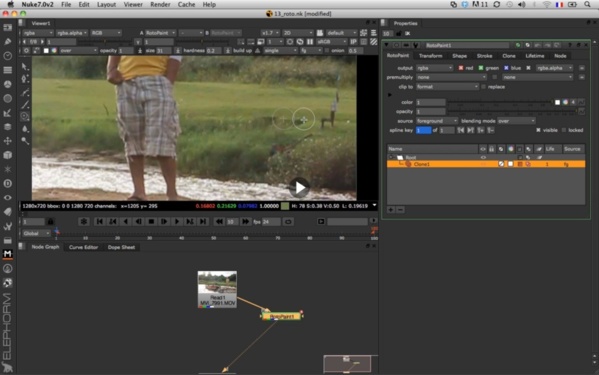Open the clip to format dropdown
599x375 pixels.
[447, 87]
